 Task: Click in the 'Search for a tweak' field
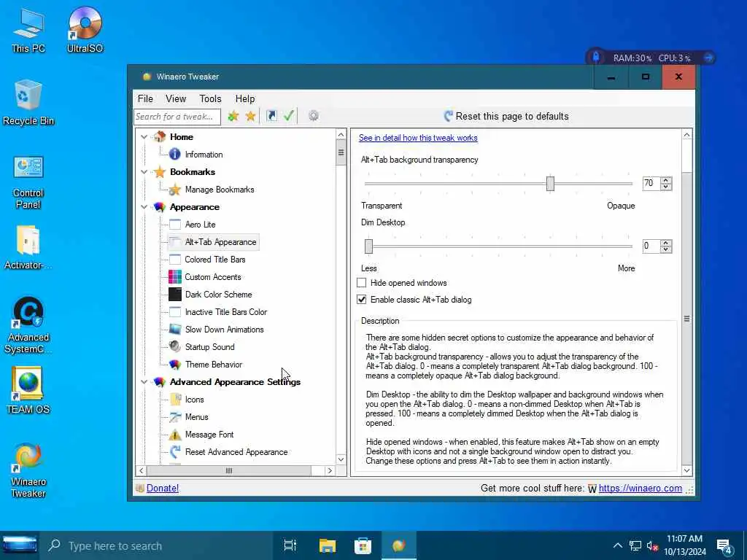177,117
